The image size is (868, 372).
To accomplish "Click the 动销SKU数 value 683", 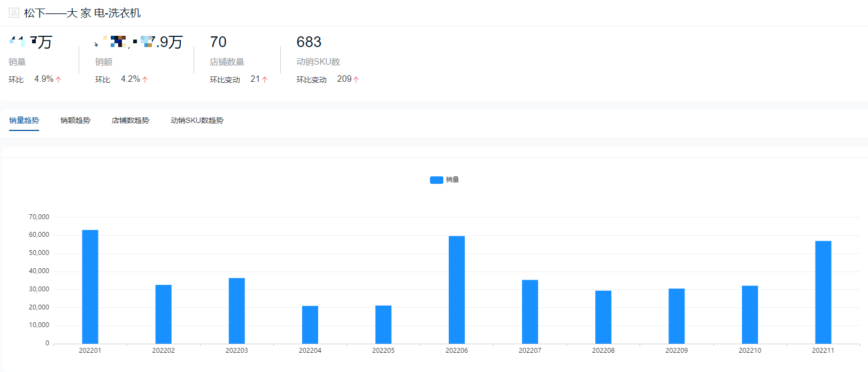I will click(309, 42).
